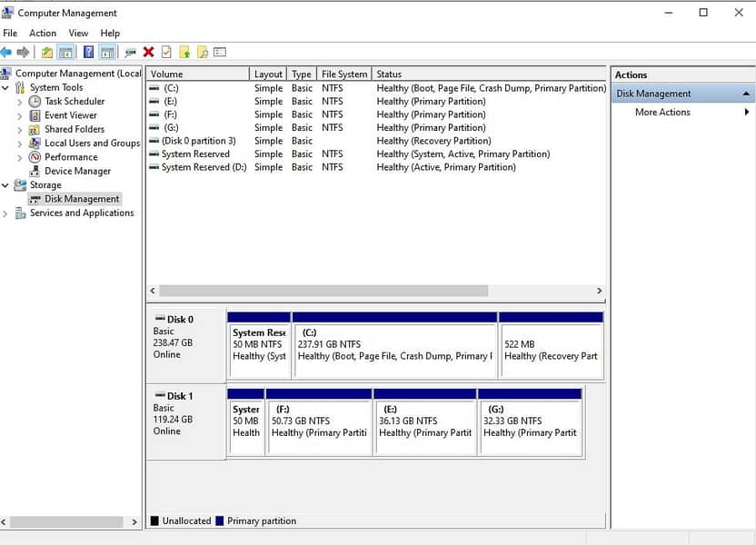Open the File menu
The width and height of the screenshot is (756, 545).
click(10, 33)
